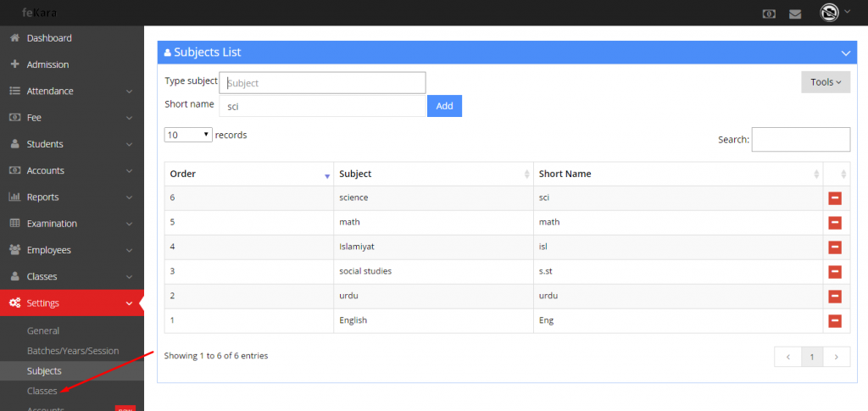Click the Dashboard home icon
This screenshot has width=868, height=411.
click(15, 38)
